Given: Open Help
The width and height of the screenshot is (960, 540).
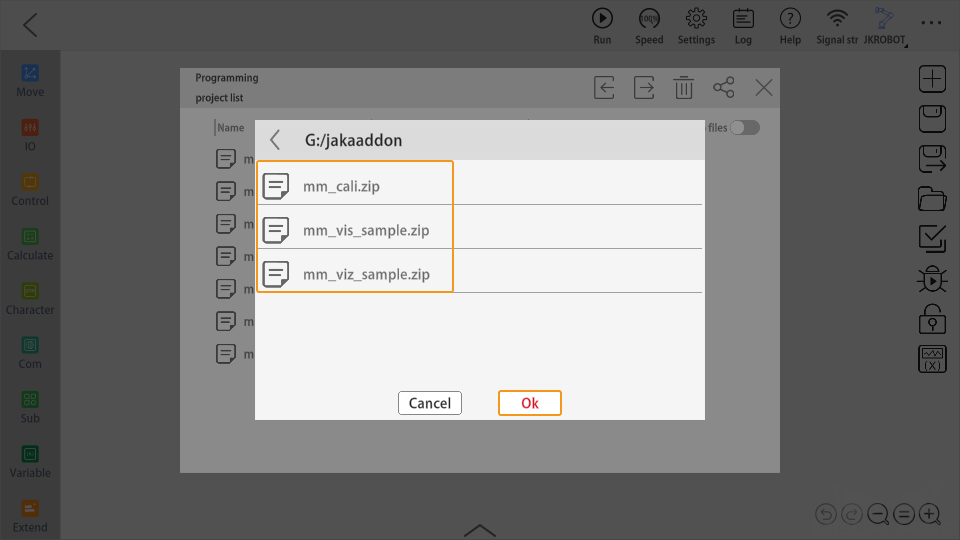Looking at the screenshot, I should point(790,26).
